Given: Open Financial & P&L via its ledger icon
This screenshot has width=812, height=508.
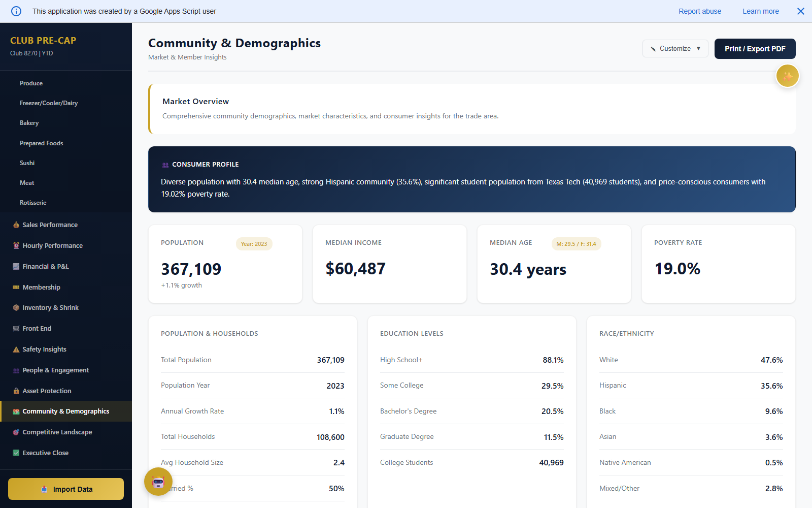Looking at the screenshot, I should tap(16, 266).
